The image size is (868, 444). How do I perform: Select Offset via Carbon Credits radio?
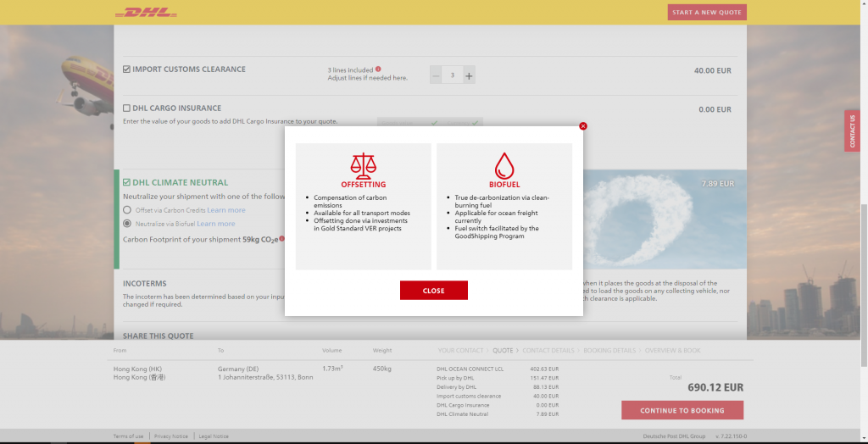click(127, 210)
